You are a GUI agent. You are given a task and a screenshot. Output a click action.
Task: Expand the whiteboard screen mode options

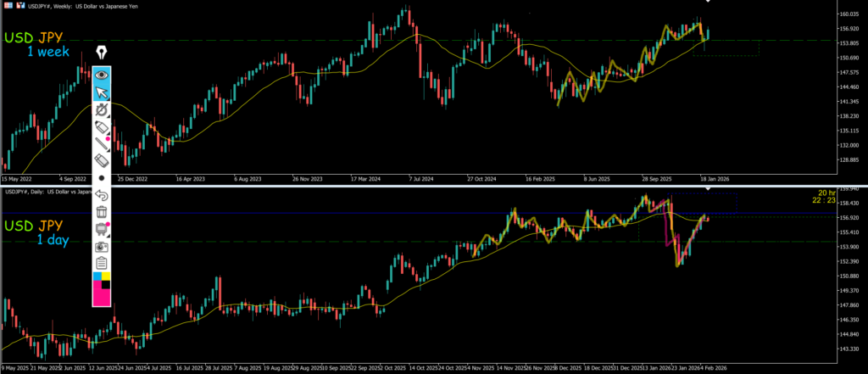click(102, 228)
